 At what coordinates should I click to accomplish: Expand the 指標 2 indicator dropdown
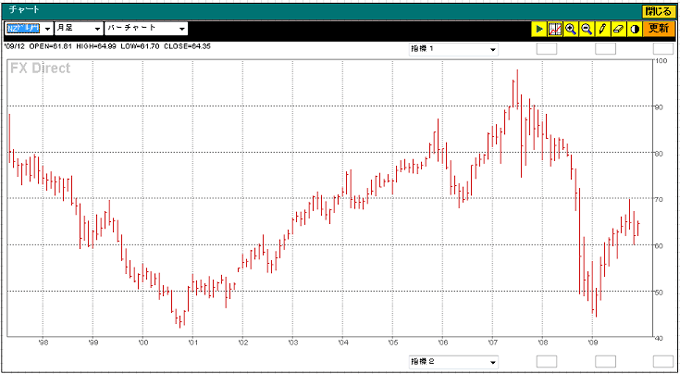point(454,362)
